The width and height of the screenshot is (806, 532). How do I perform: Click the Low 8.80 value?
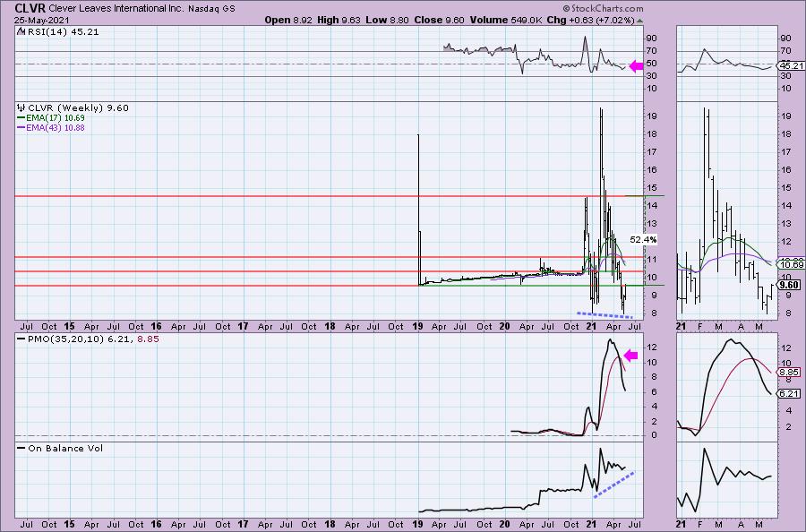[x=387, y=20]
